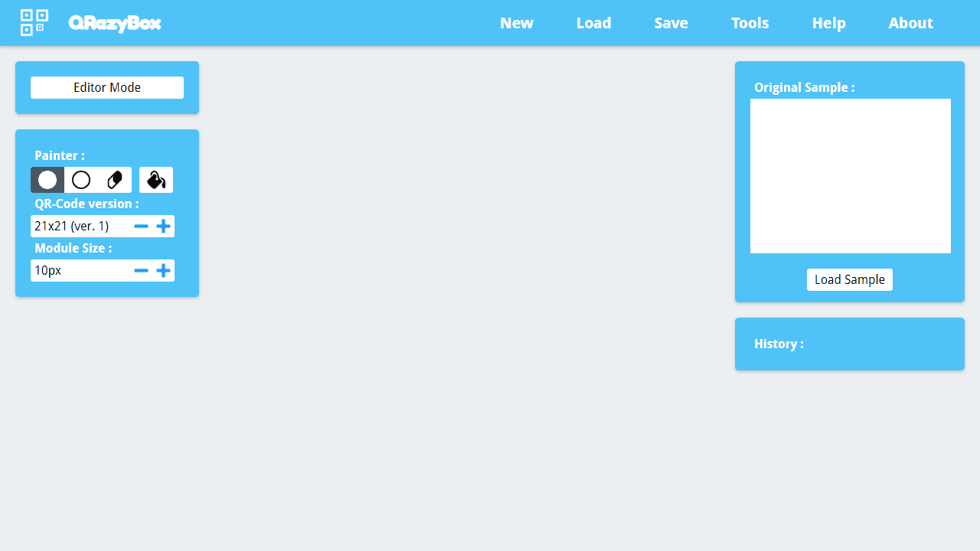The image size is (980, 551).
Task: Increase the module size with plus
Action: (x=163, y=271)
